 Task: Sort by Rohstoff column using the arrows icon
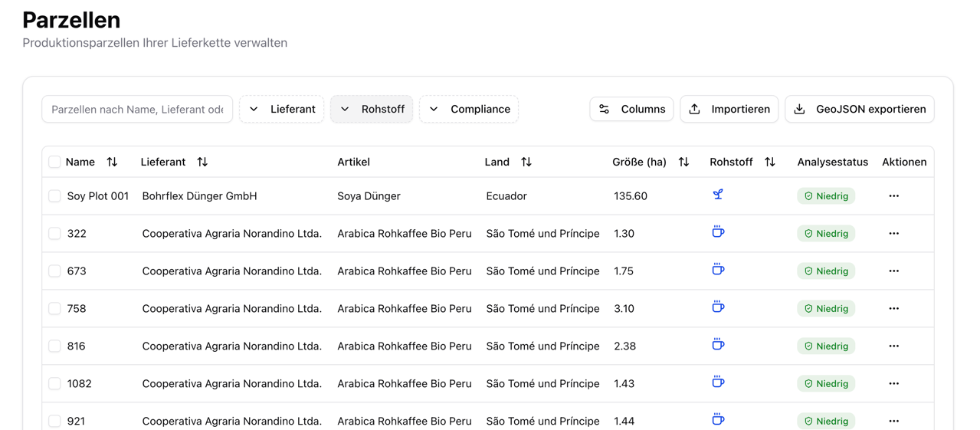[770, 162]
